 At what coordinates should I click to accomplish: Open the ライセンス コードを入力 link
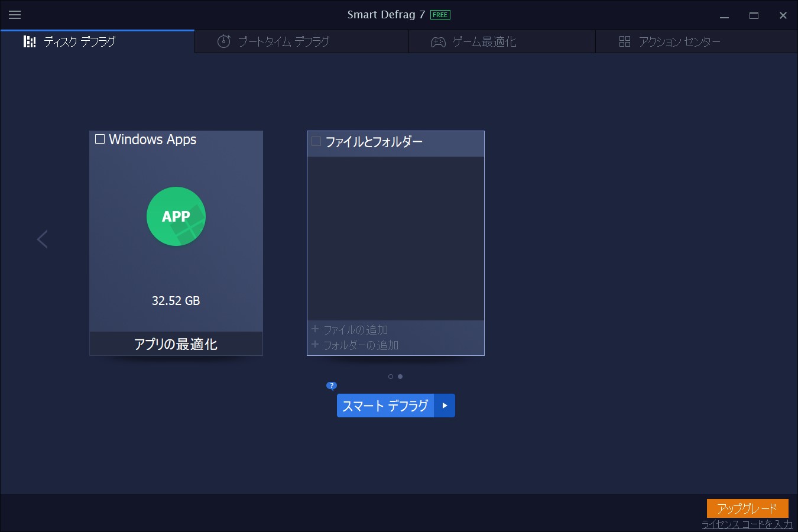point(747,524)
